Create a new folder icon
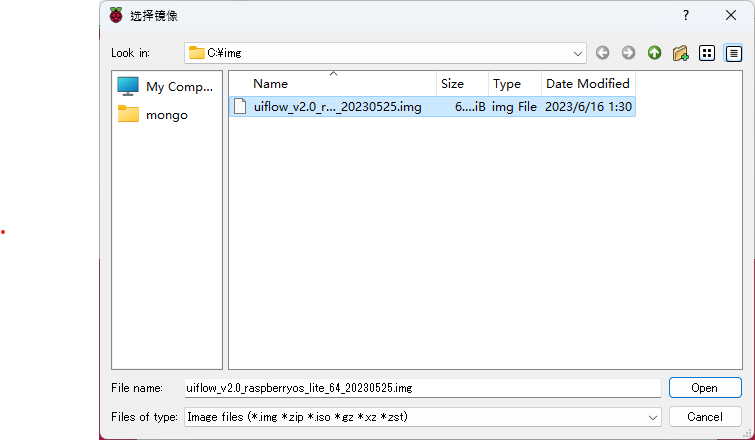The height and width of the screenshot is (440, 755). pyautogui.click(x=680, y=53)
